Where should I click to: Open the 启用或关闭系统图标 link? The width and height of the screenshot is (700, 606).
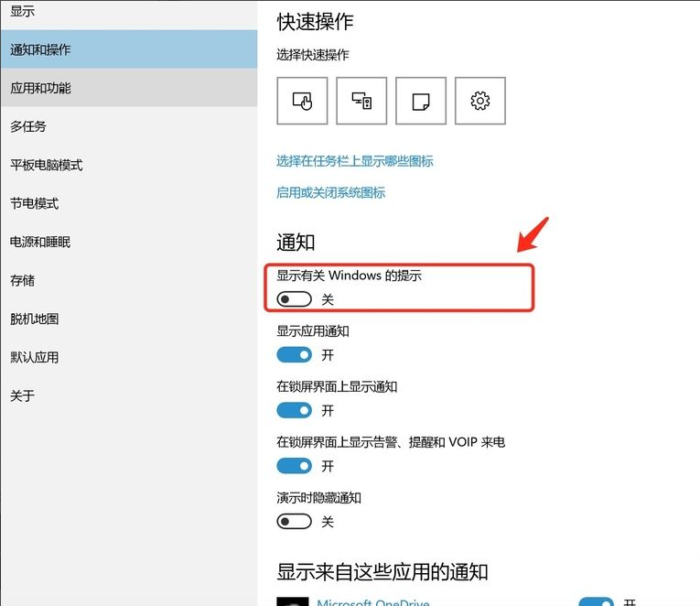331,193
